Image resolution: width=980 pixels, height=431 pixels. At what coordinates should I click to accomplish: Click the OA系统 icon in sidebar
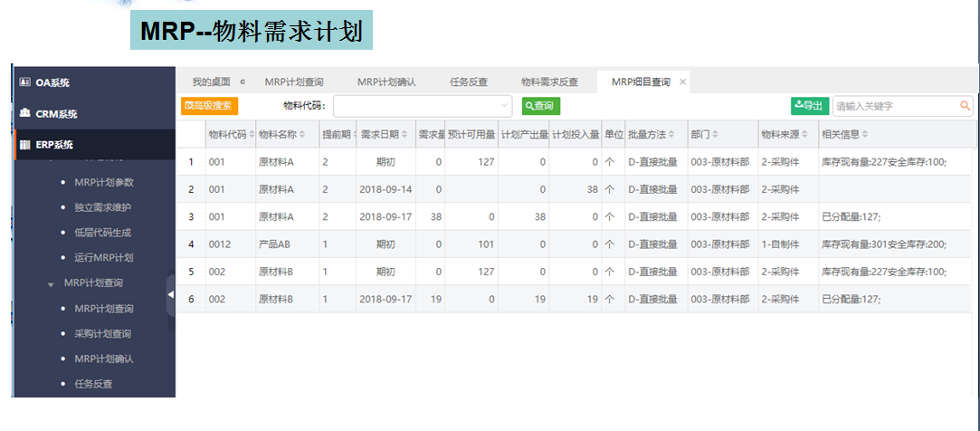point(24,82)
